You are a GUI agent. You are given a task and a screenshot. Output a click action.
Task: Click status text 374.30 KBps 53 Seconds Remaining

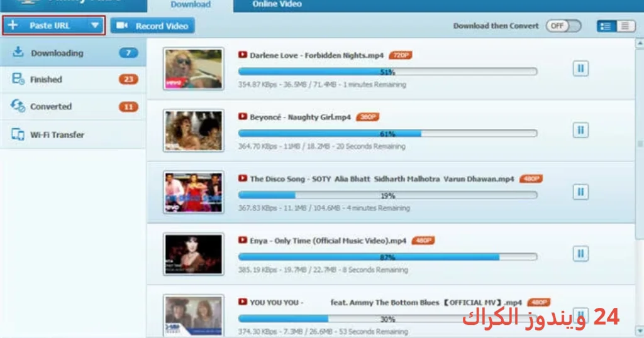click(x=323, y=332)
